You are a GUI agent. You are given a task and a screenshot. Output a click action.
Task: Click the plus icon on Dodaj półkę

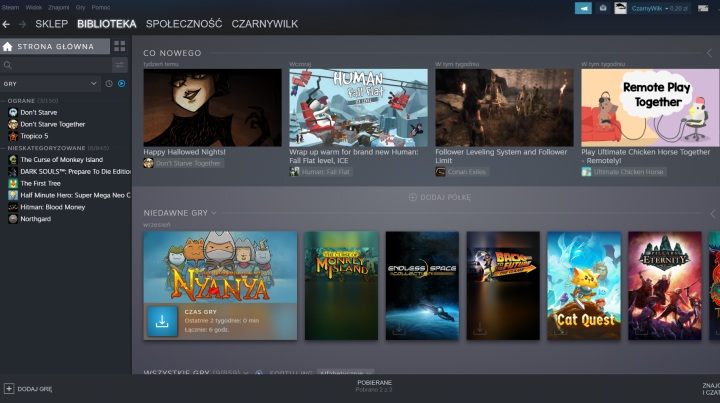(x=412, y=197)
